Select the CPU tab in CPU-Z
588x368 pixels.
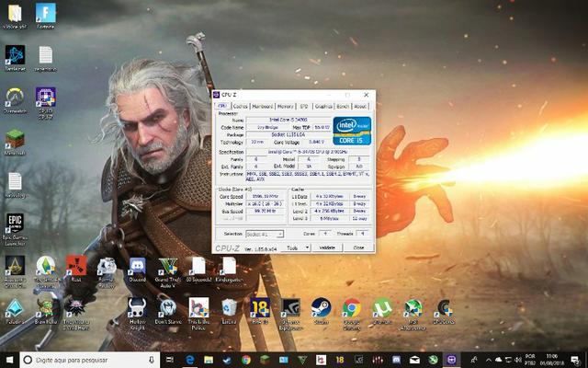[222, 106]
